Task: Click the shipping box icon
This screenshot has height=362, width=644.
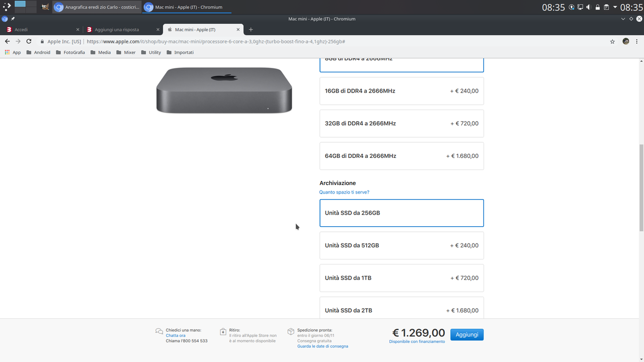Action: 291,331
